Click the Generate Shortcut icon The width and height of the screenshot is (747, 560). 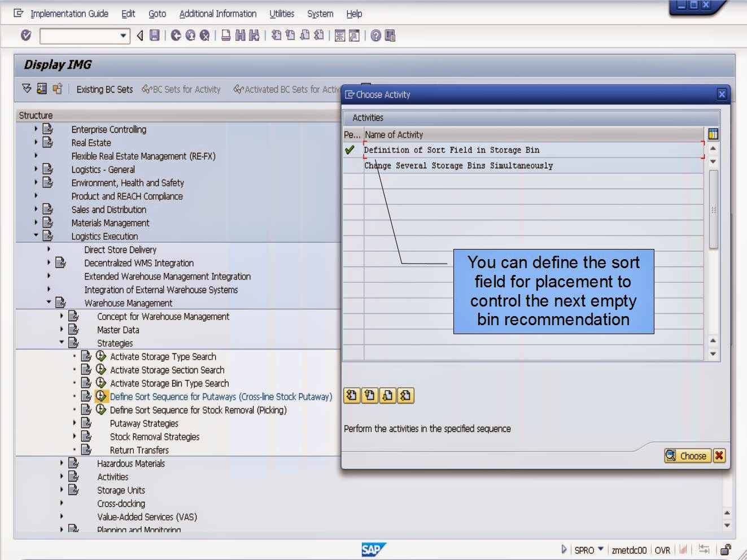(x=354, y=36)
